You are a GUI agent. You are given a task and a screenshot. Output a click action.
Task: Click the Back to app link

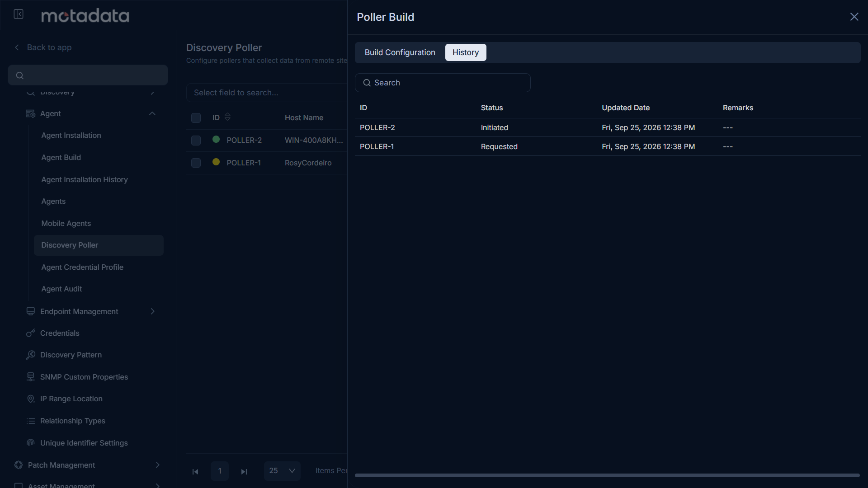click(49, 47)
